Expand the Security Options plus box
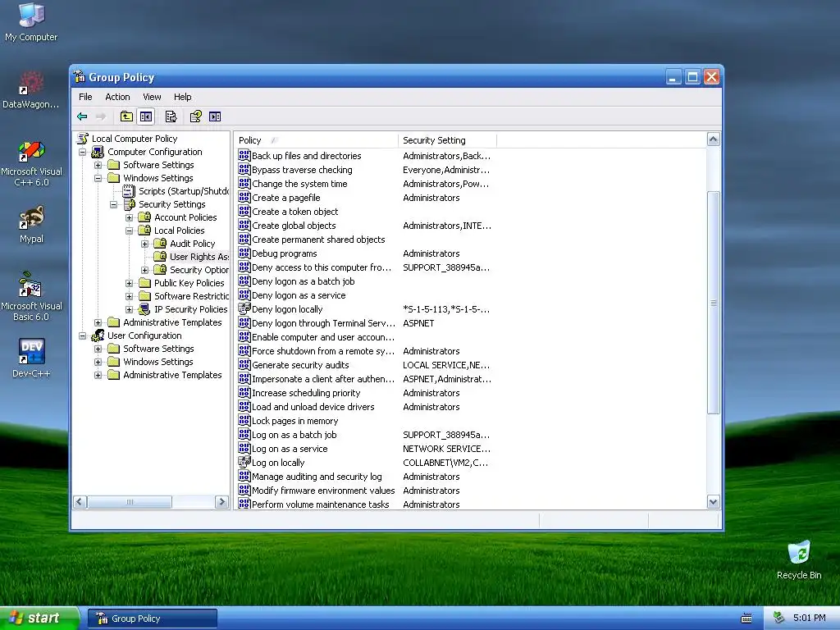The width and height of the screenshot is (840, 630). [144, 270]
